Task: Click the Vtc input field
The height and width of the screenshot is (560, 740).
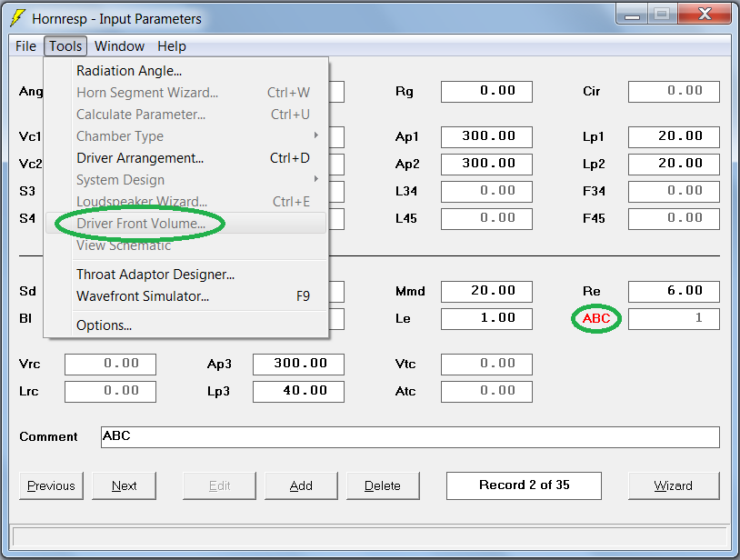Action: [486, 365]
